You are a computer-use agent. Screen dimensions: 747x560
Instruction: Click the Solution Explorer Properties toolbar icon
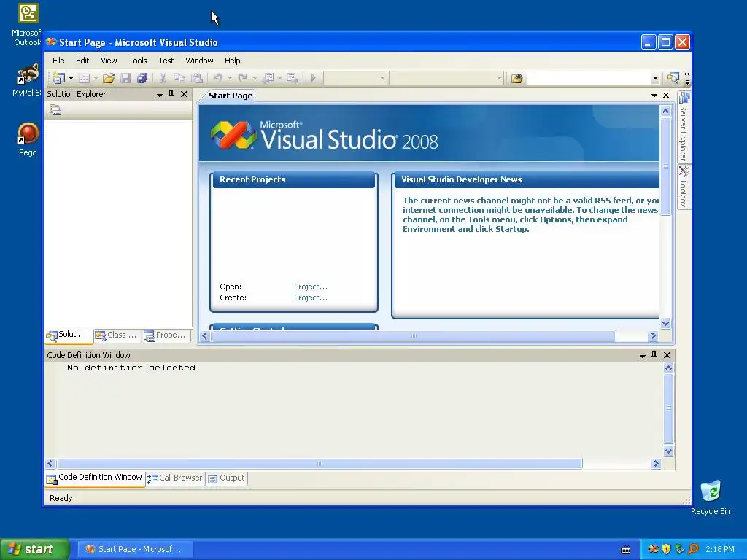click(55, 111)
